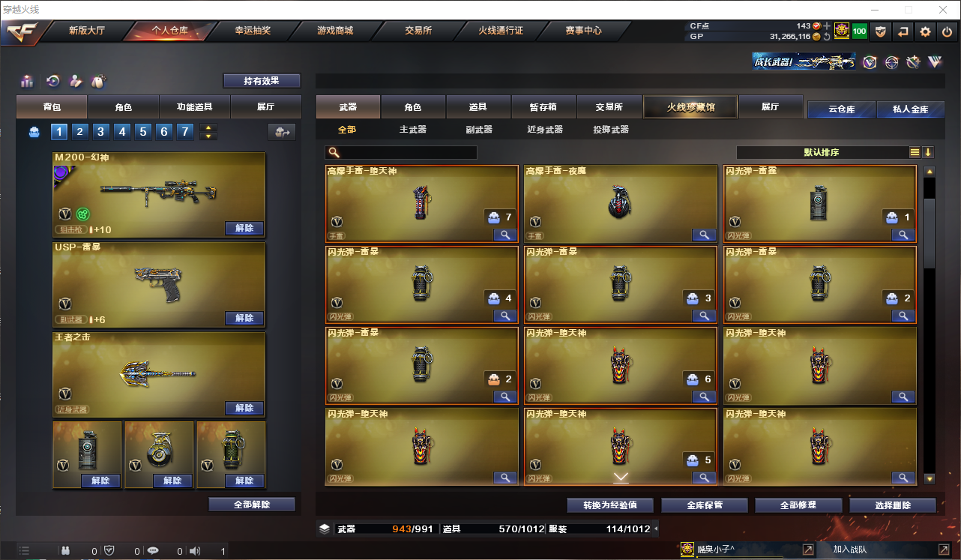Viewport: 961px width, 560px height.
Task: Click the backpack icon beside bag numbers
Action: (x=34, y=132)
